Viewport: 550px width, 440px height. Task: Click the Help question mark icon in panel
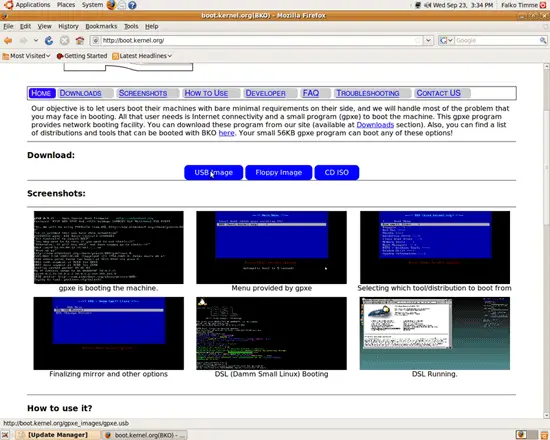132,5
